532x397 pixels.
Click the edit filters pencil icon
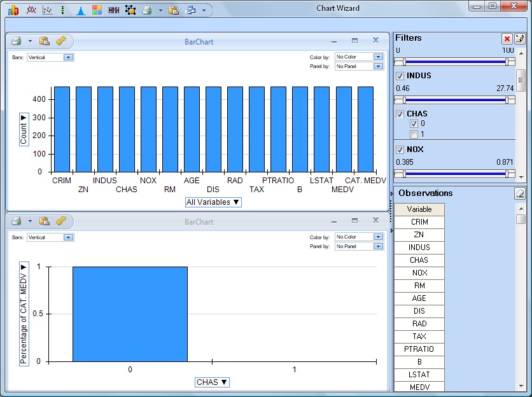(x=519, y=39)
